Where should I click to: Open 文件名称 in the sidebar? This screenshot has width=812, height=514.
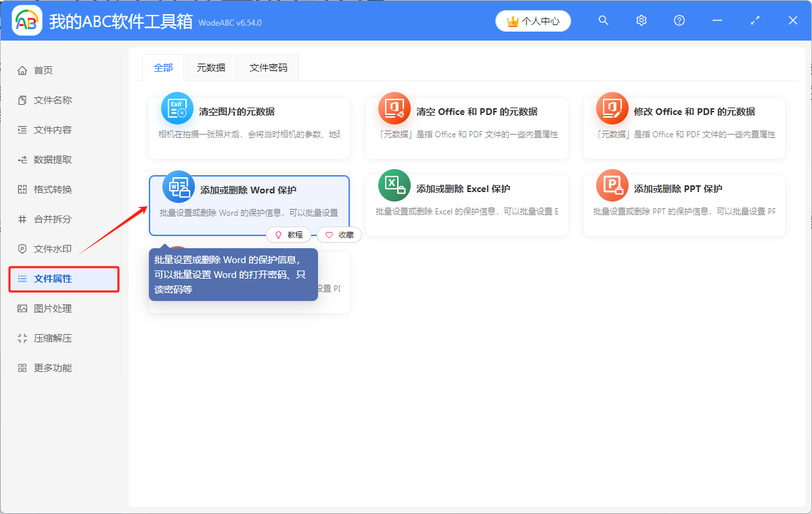coord(53,100)
